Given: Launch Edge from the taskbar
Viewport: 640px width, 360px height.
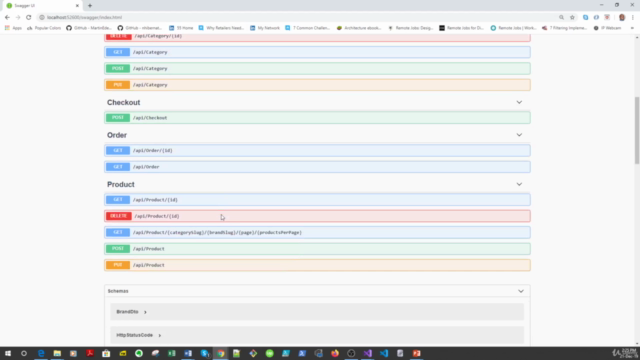Looking at the screenshot, I should click(41, 353).
